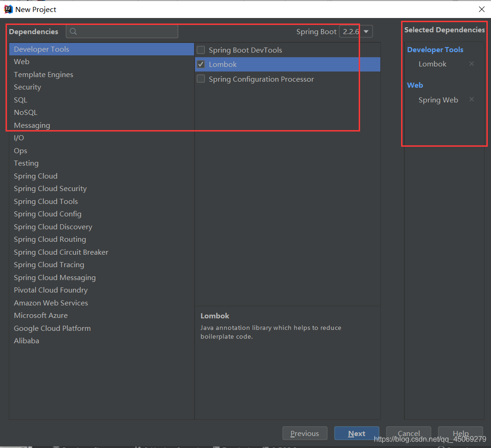491x448 pixels.
Task: Open Amazon Web Services category
Action: pos(102,303)
